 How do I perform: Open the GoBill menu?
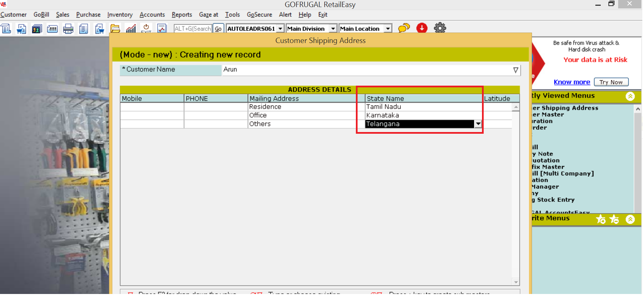pyautogui.click(x=41, y=15)
